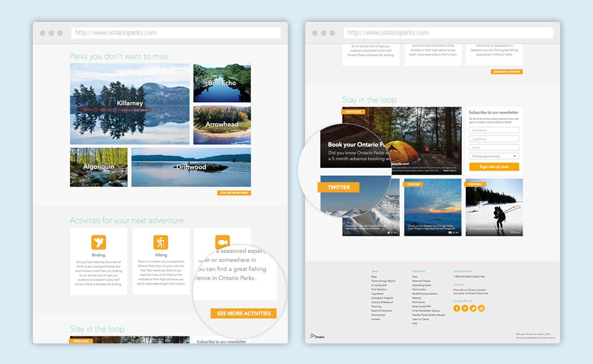Viewport: 593px width, 364px height.
Task: Focus the First Name newsletter field
Action: coord(494,130)
